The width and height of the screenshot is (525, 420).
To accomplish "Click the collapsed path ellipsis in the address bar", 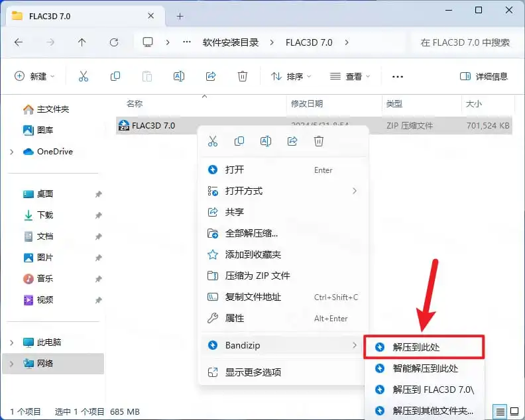I will coord(187,42).
